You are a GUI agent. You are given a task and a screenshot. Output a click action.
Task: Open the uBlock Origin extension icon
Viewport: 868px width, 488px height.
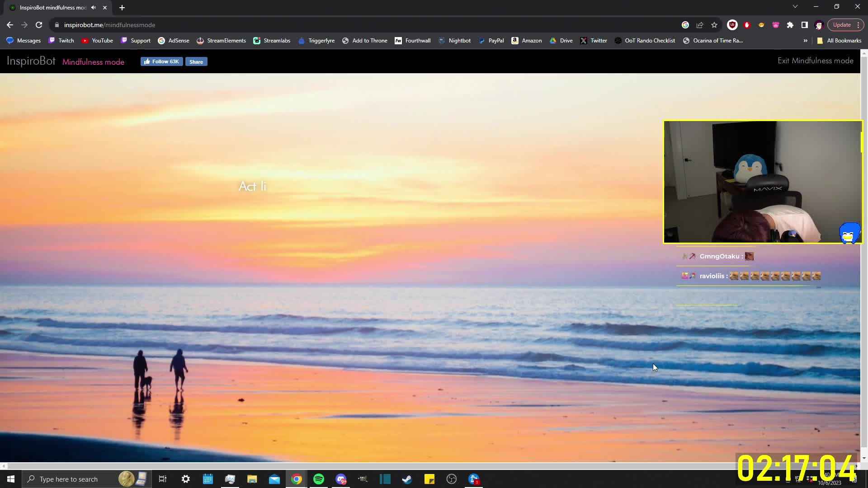coord(732,25)
